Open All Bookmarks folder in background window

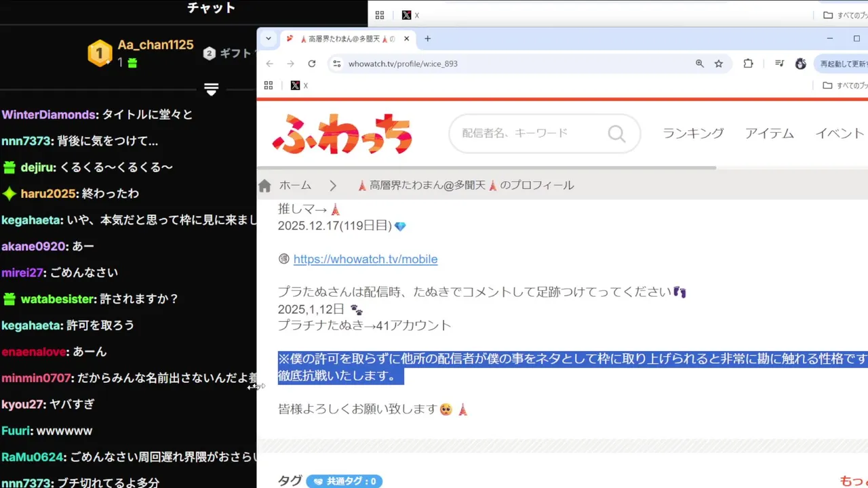coord(845,15)
